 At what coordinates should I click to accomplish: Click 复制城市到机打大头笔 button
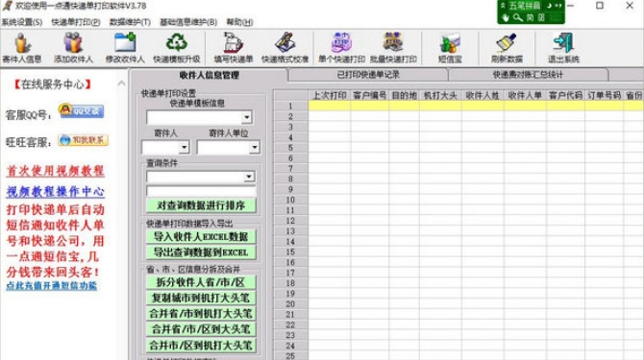coord(201,298)
